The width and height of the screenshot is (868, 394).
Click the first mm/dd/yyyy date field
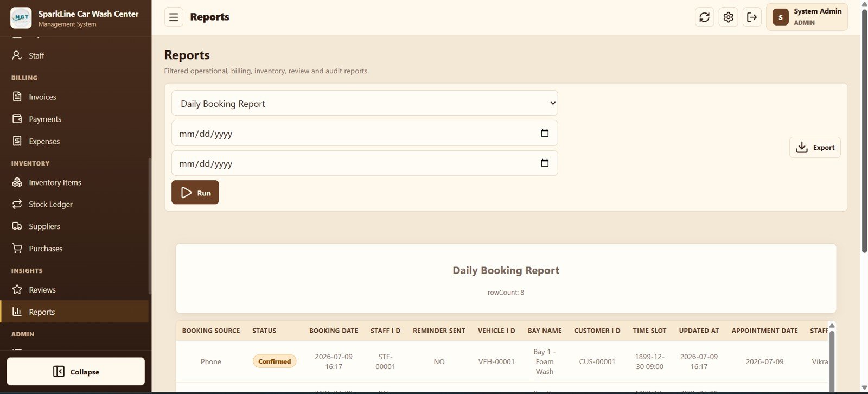365,133
